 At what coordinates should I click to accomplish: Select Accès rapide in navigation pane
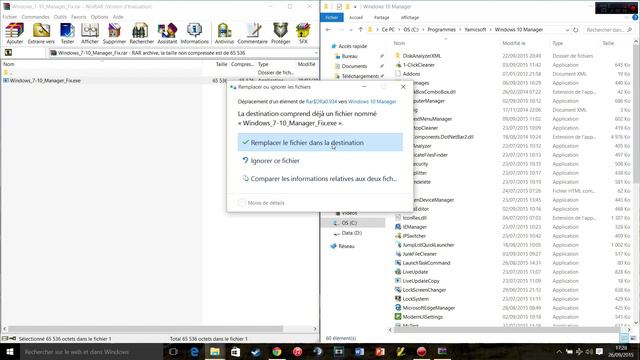(x=353, y=46)
